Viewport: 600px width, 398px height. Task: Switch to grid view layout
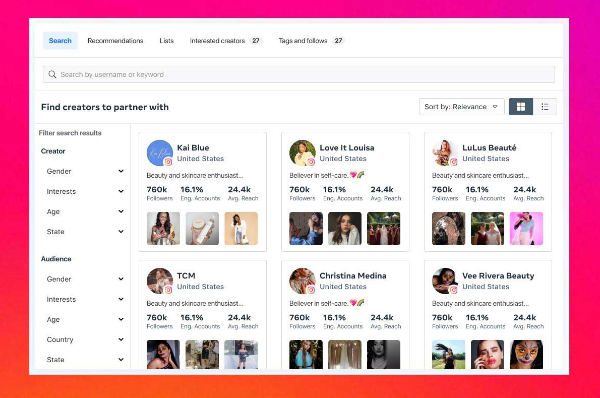[x=521, y=107]
